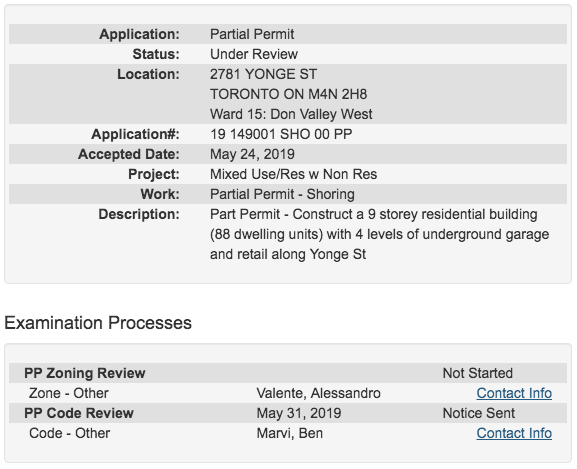
Task: Click the description text about 9 storey building
Action: pyautogui.click(x=379, y=234)
